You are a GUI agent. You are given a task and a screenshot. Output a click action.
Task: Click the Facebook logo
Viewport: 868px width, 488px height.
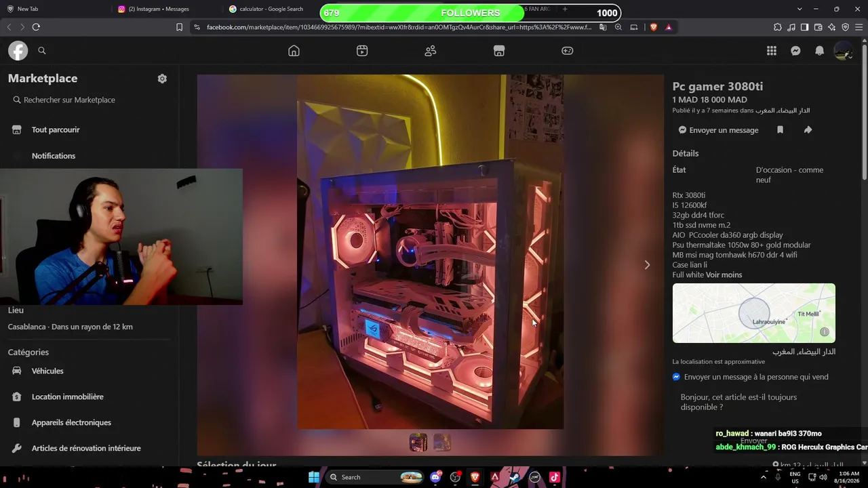(18, 51)
